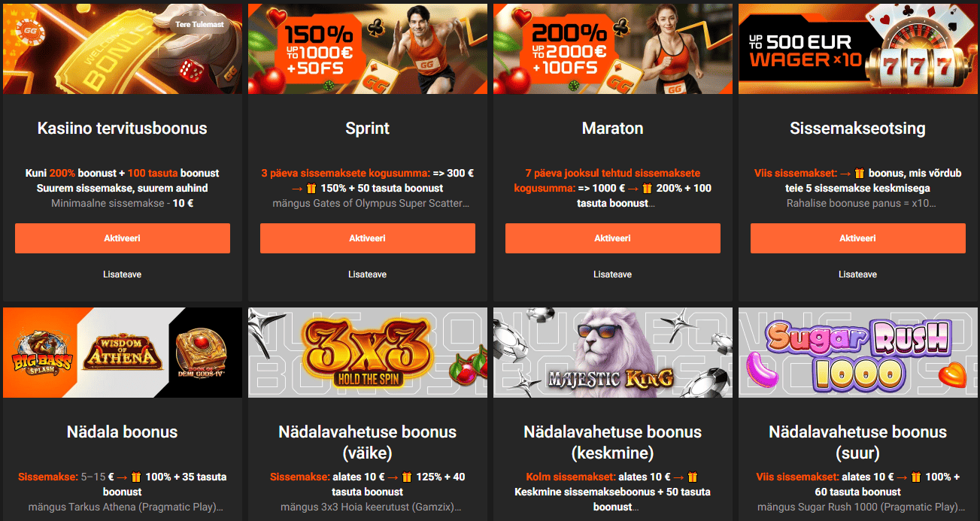The height and width of the screenshot is (521, 980).
Task: Click the 200% up to 2000€ banner
Action: 613,49
